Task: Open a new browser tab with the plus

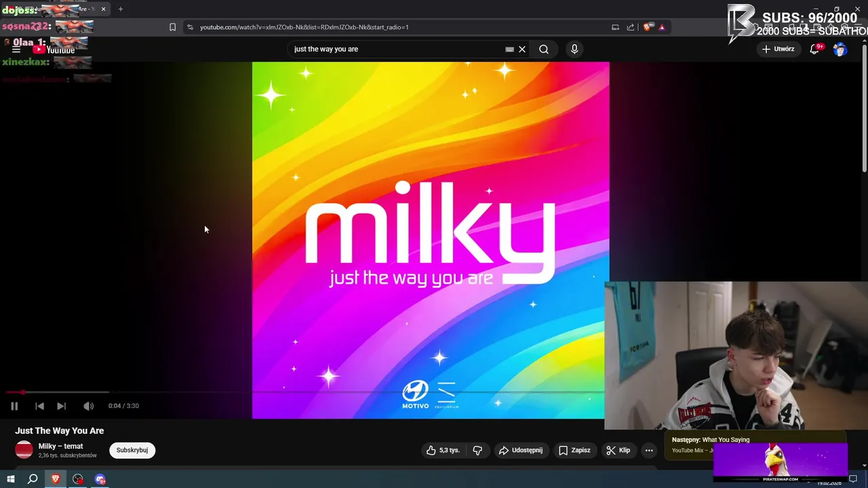Action: (121, 9)
